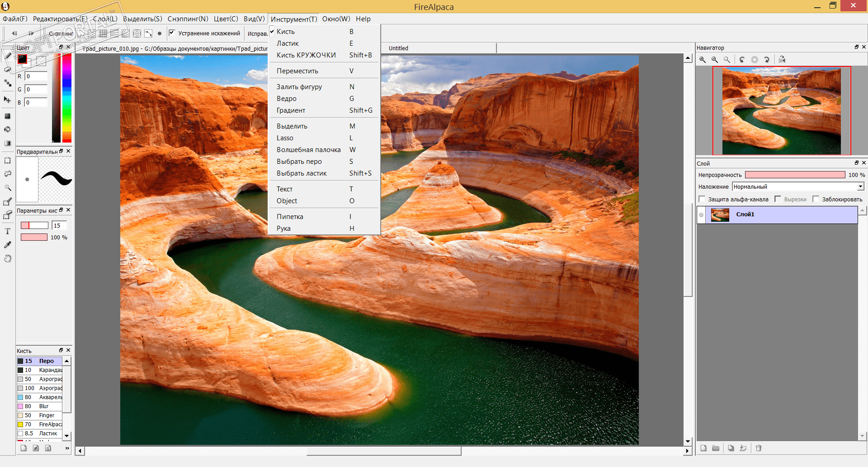Image resolution: width=868 pixels, height=467 pixels.
Task: Expand more brush panel options chevron
Action: pos(67,448)
